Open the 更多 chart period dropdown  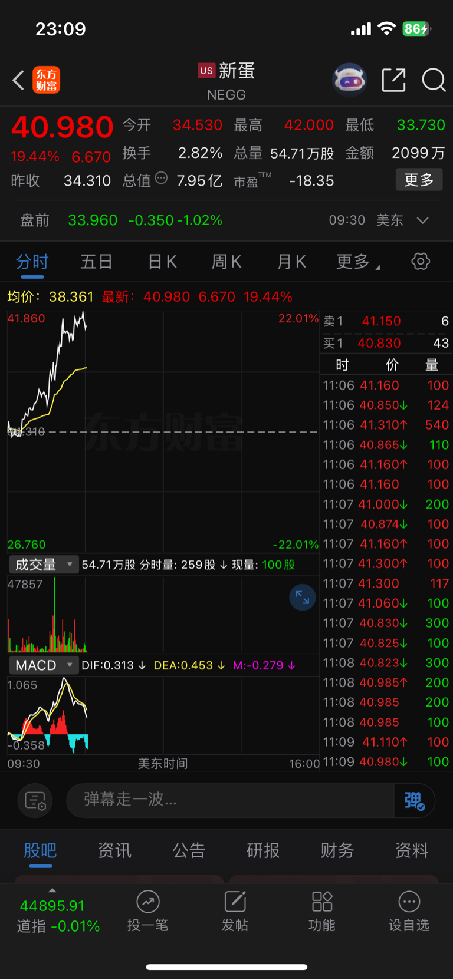[357, 262]
